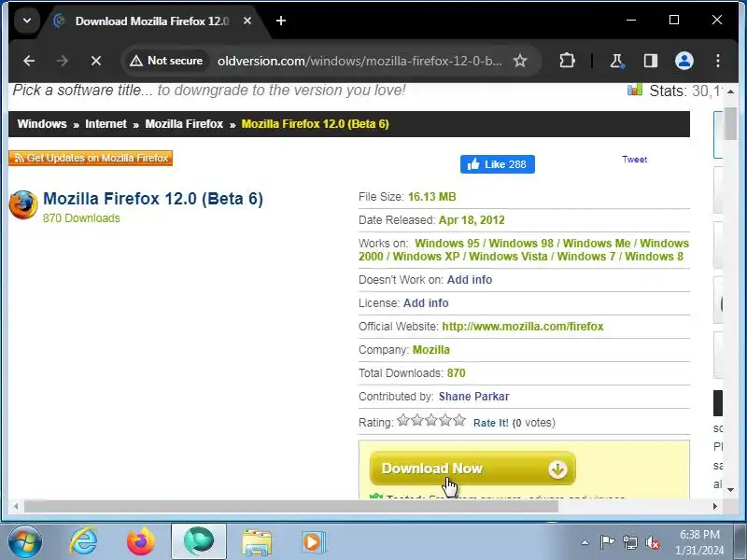Open the Chrome three-dot menu
This screenshot has height=560, width=747.
(x=717, y=61)
